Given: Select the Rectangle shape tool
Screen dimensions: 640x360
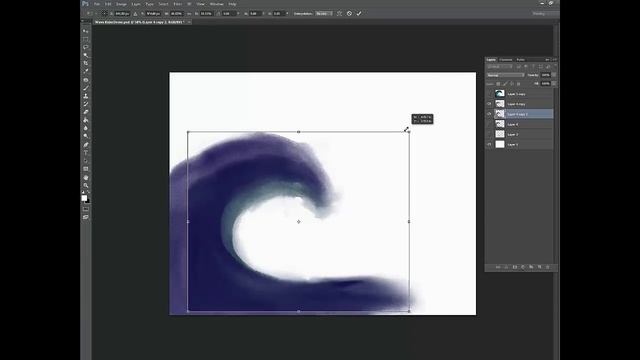Looking at the screenshot, I should (86, 169).
